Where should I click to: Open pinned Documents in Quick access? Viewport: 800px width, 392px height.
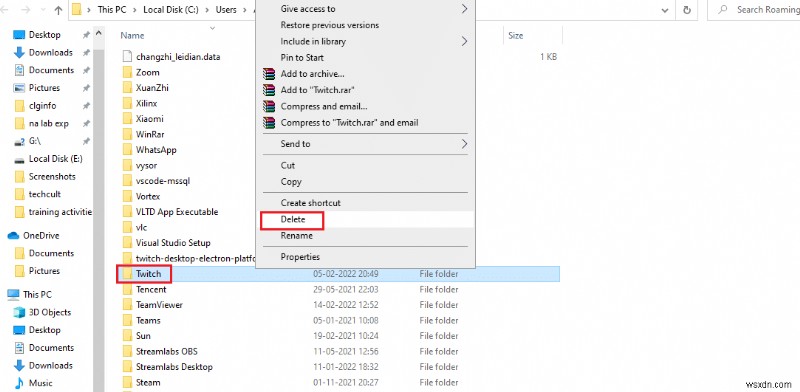[51, 70]
